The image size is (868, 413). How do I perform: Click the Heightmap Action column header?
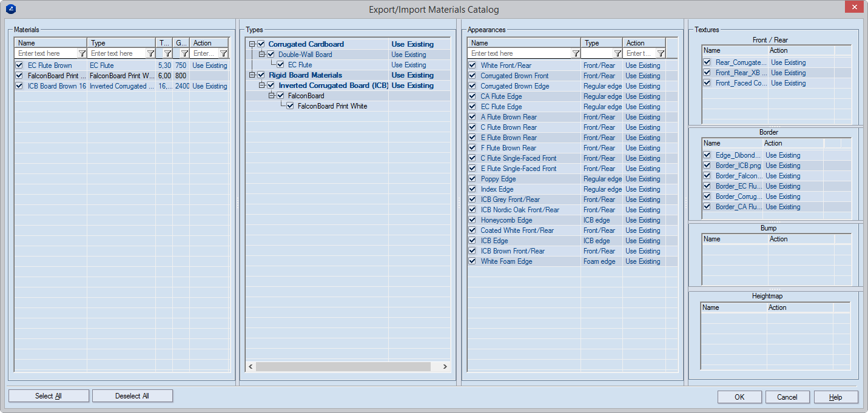(x=800, y=307)
